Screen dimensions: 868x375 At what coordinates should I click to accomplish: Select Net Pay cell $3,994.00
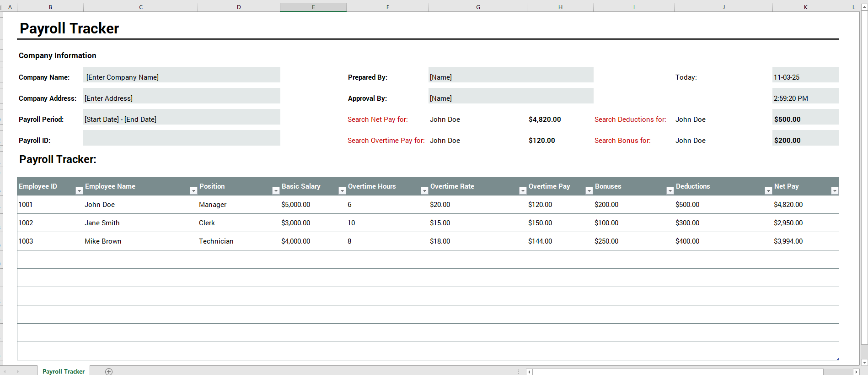point(806,241)
